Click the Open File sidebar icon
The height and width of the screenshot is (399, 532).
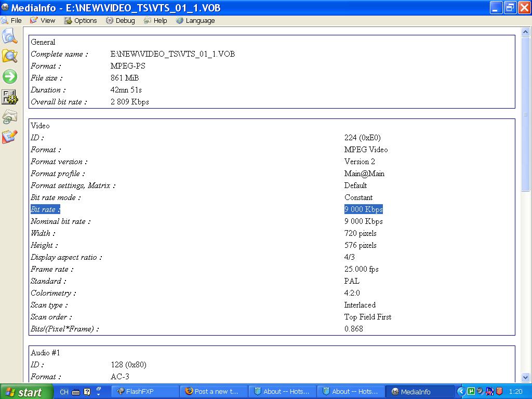(9, 36)
